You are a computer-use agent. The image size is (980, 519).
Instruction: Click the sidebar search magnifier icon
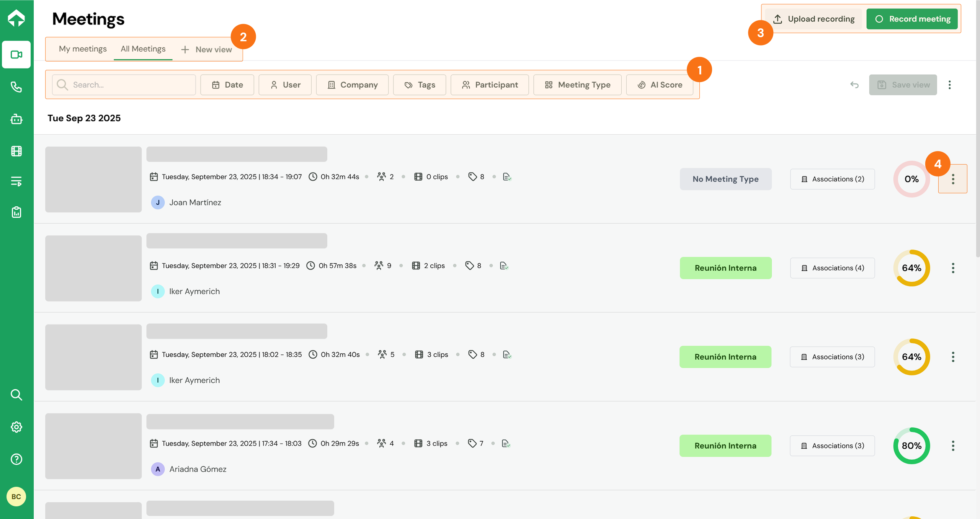coord(16,395)
